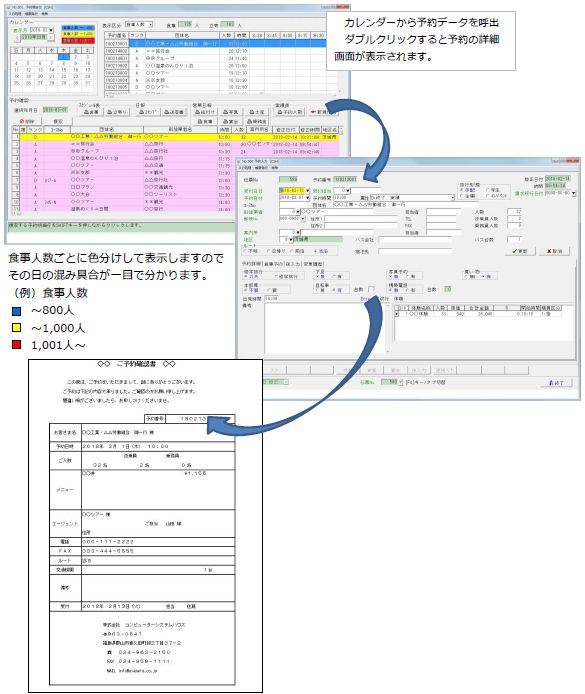Image resolution: width=585 pixels, height=694 pixels.
Task: Open the 表示月 month dropdown in calendar
Action: click(x=51, y=30)
